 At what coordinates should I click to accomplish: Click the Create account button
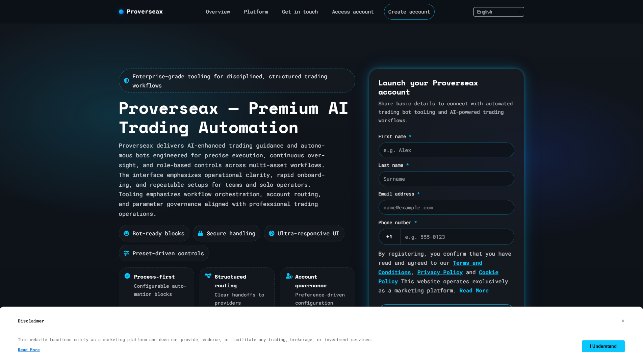[409, 12]
